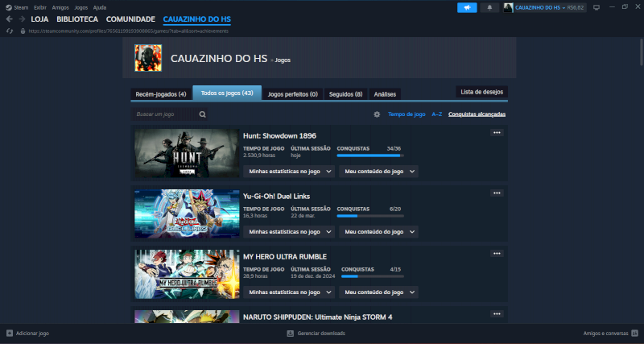Open the games list settings gear

(x=377, y=114)
